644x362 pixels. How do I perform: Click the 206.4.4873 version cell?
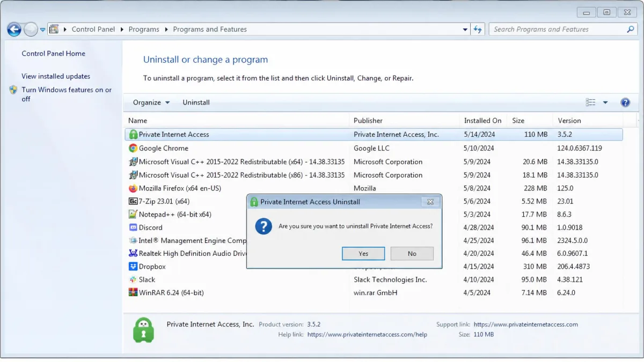[574, 267]
